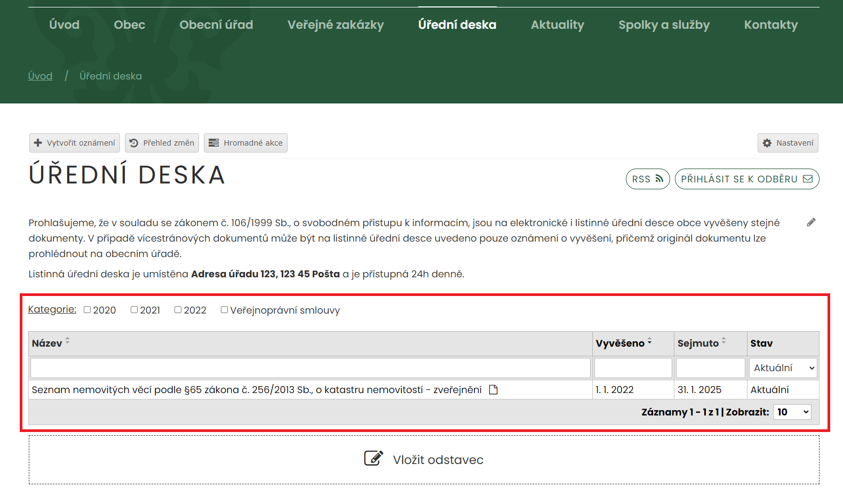This screenshot has height=504, width=843.
Task: Click the pencil edit icon beside the intro text
Action: (811, 222)
